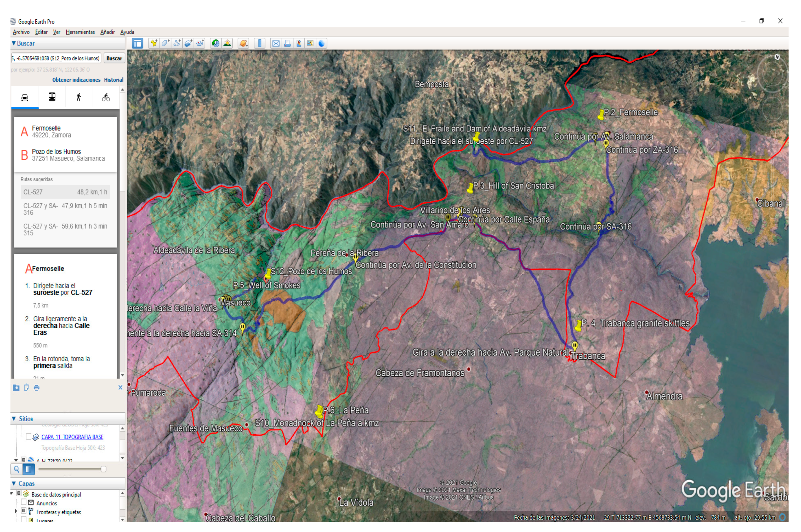Viewport: 801px width, 532px height.
Task: Open the Historial link
Action: coord(113,80)
